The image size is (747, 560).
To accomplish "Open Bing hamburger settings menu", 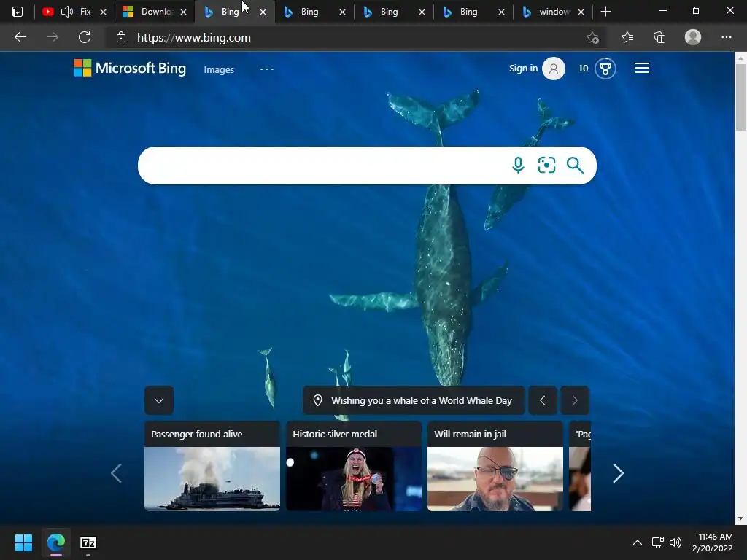I will (x=642, y=68).
